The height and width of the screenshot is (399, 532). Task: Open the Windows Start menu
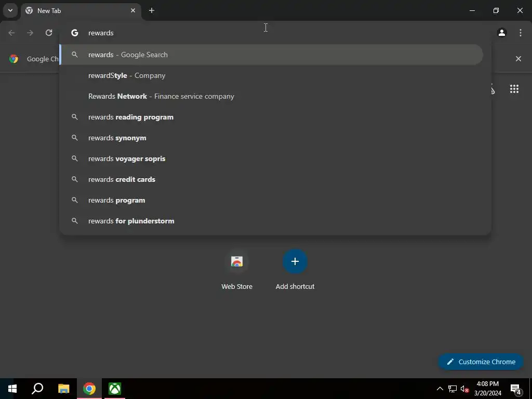point(12,389)
